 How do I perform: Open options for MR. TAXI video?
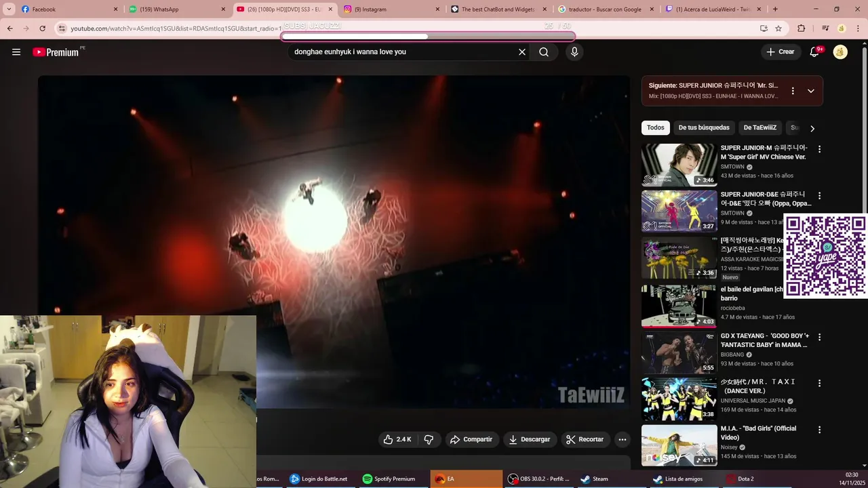click(x=819, y=383)
